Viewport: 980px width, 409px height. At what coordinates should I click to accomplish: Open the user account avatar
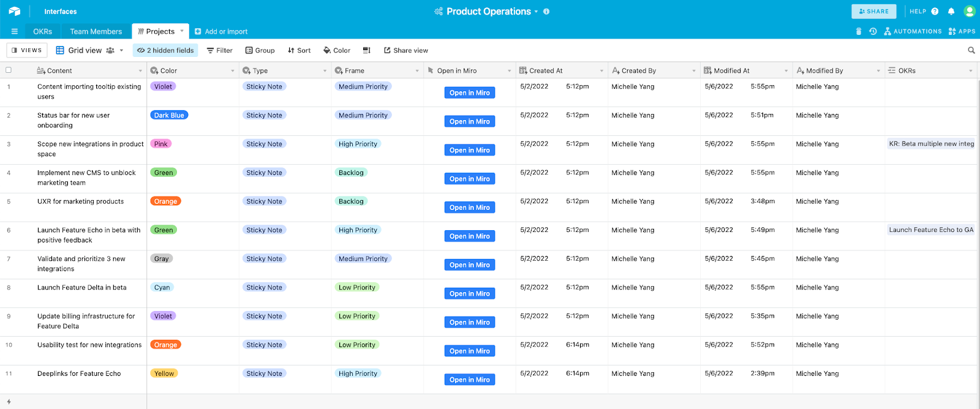tap(970, 11)
